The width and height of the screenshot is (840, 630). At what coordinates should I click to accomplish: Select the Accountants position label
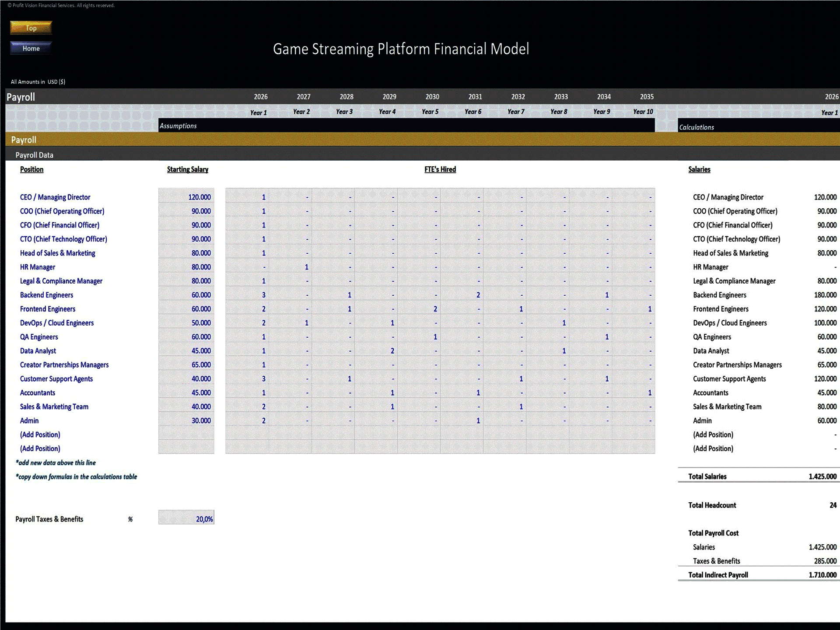coord(38,393)
